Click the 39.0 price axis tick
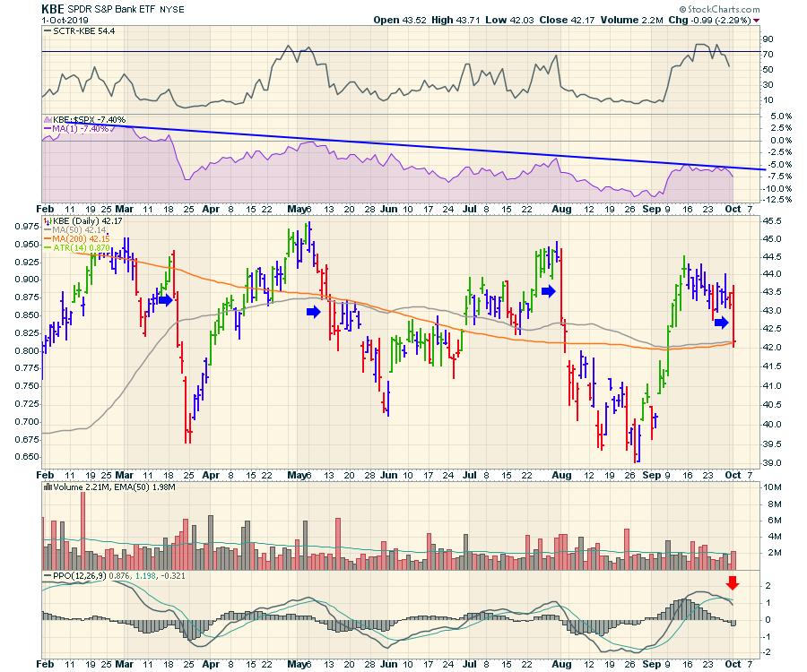Screen dimensions: 807x672 tap(771, 463)
